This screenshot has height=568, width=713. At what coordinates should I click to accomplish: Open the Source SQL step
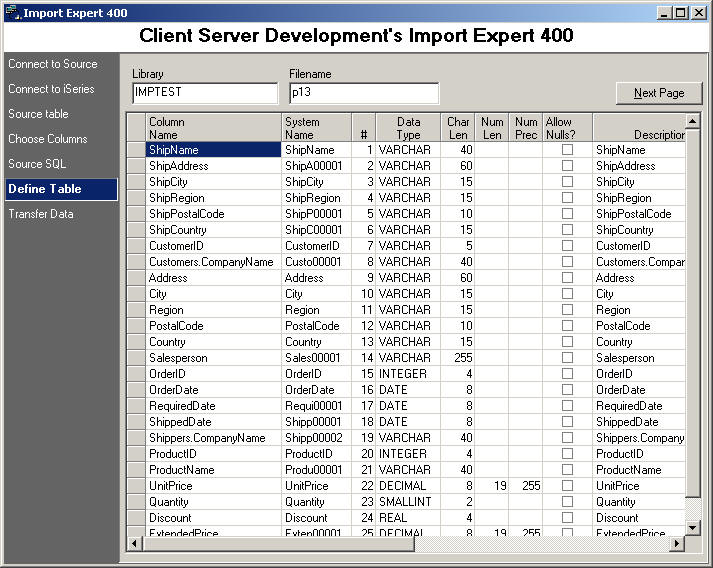(x=37, y=164)
